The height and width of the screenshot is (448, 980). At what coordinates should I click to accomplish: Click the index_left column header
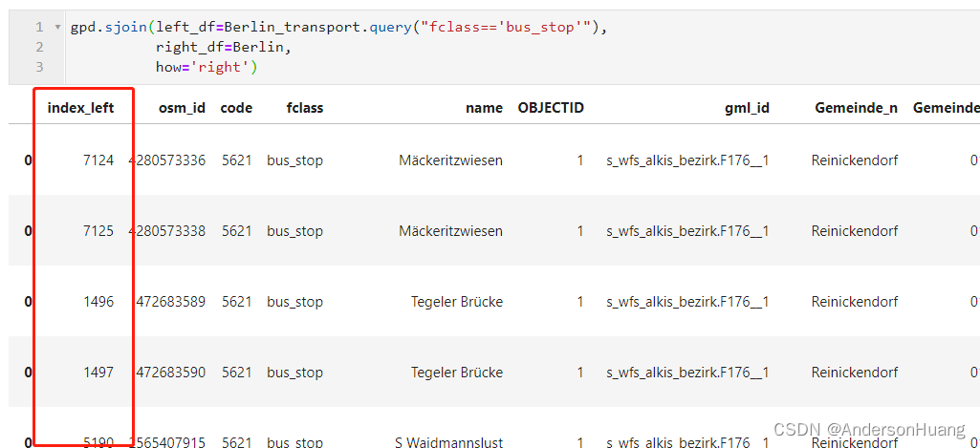[80, 108]
